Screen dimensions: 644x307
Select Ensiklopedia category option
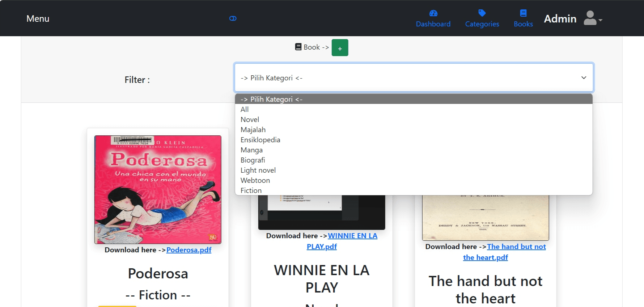click(260, 140)
